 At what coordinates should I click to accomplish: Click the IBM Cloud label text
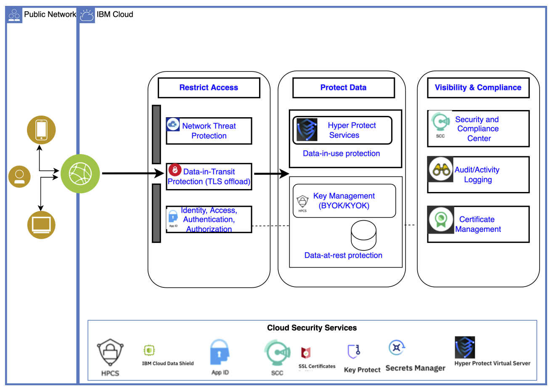115,14
